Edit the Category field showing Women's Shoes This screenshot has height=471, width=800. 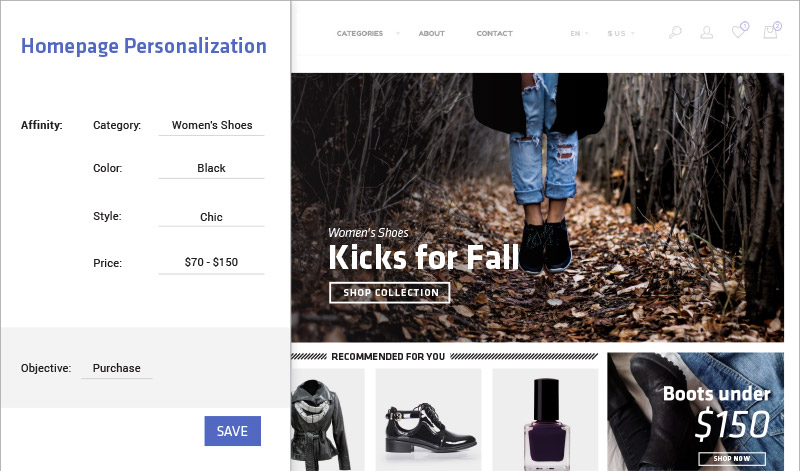pos(211,126)
